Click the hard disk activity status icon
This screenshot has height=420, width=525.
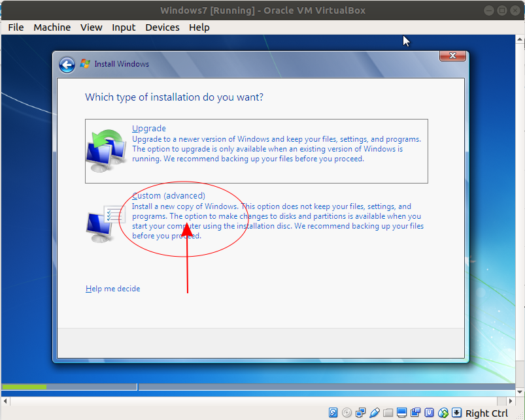333,413
